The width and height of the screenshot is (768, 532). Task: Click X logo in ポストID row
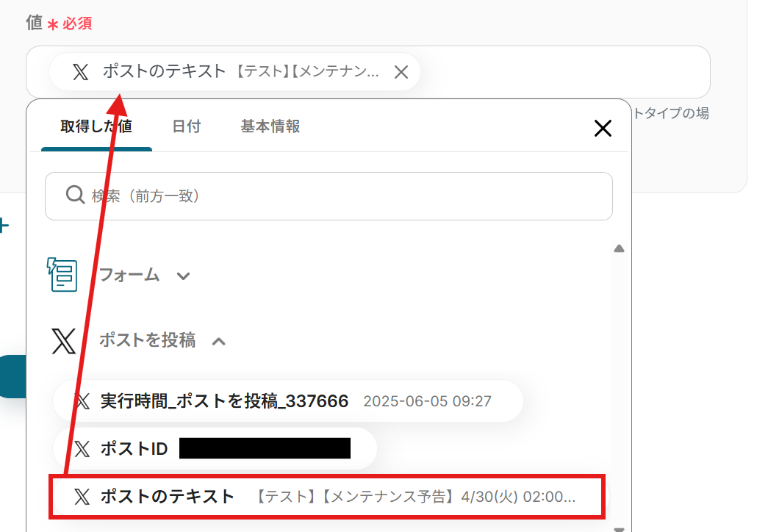pos(82,449)
